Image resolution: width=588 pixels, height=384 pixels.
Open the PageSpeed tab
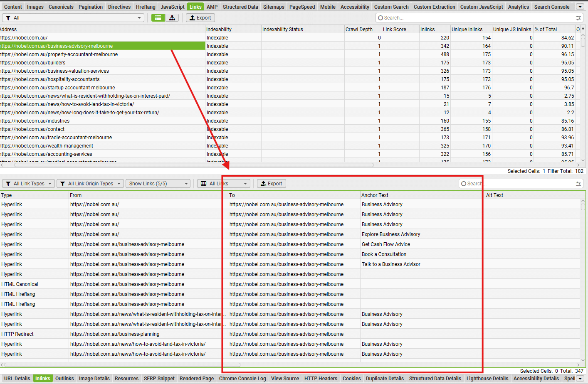click(302, 7)
